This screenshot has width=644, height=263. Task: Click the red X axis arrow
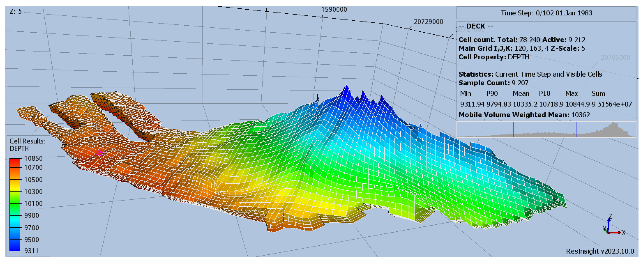pyautogui.click(x=615, y=233)
